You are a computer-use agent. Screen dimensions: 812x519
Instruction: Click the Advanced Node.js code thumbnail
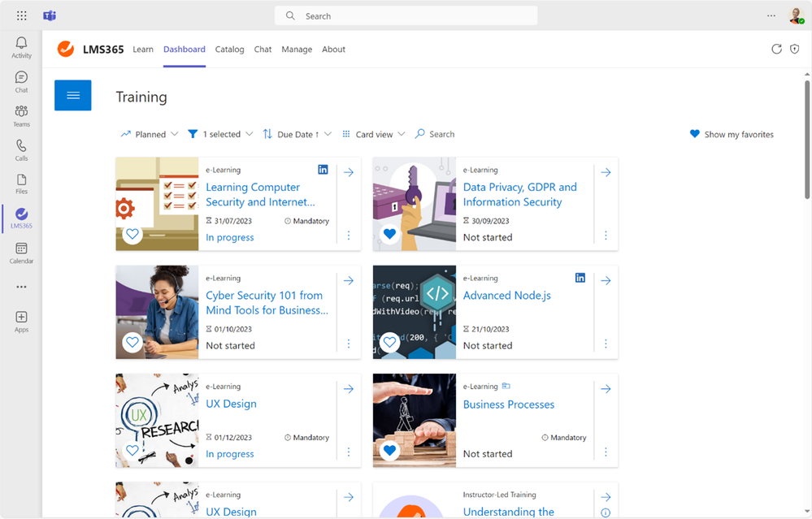coord(415,312)
